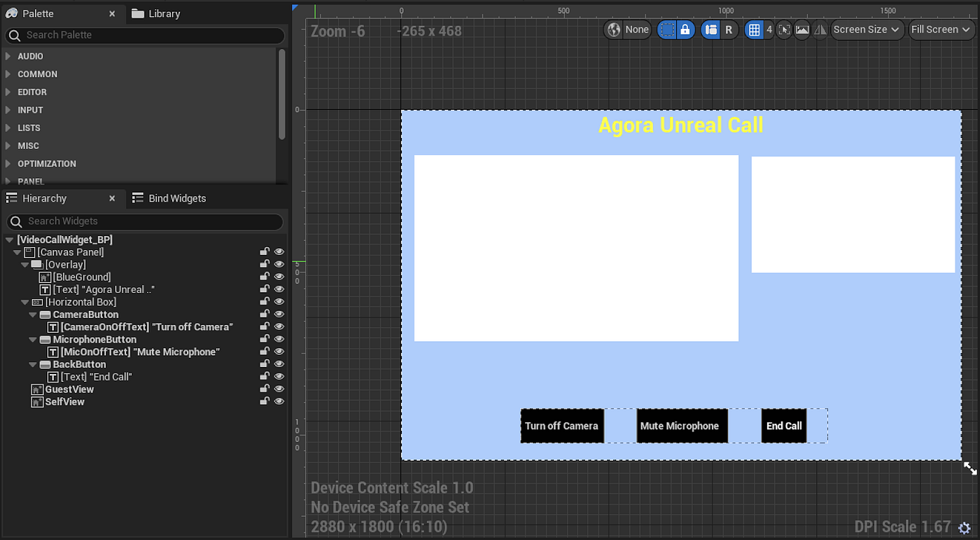Hide the Canvas Panel with eye icon
Screen dimensions: 980x540
click(279, 252)
